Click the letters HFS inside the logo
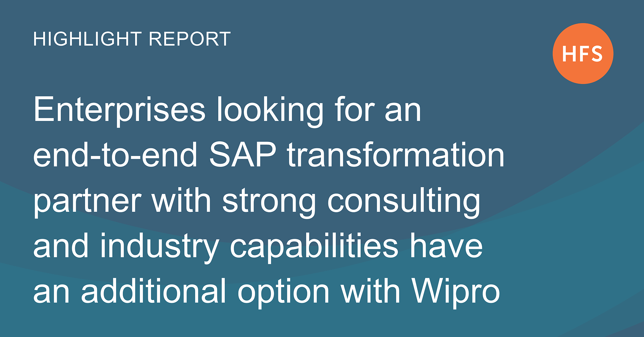 point(582,54)
